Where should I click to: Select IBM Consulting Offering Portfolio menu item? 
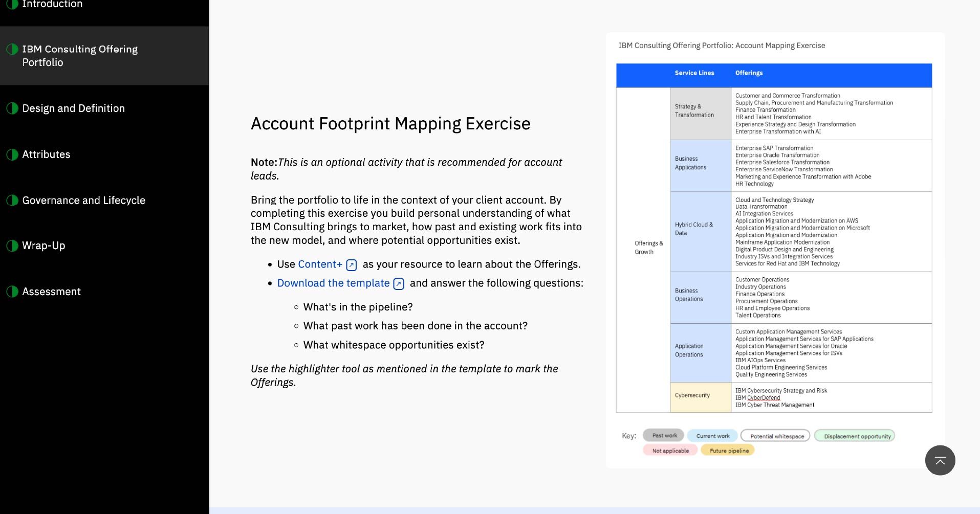pos(104,56)
